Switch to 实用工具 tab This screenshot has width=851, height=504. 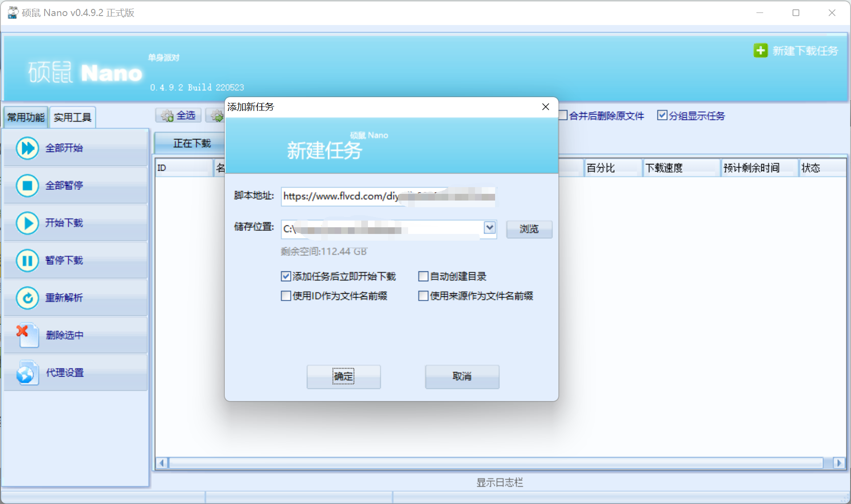tap(72, 117)
